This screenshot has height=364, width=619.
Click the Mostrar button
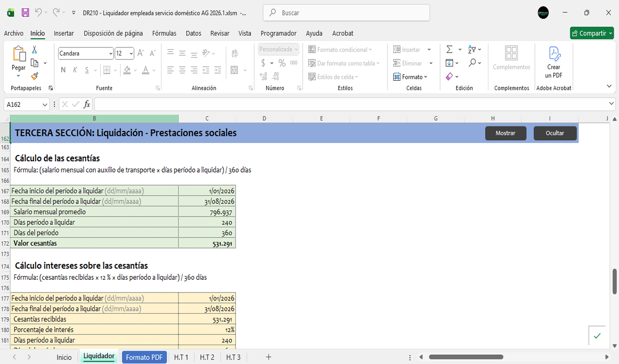coord(505,133)
